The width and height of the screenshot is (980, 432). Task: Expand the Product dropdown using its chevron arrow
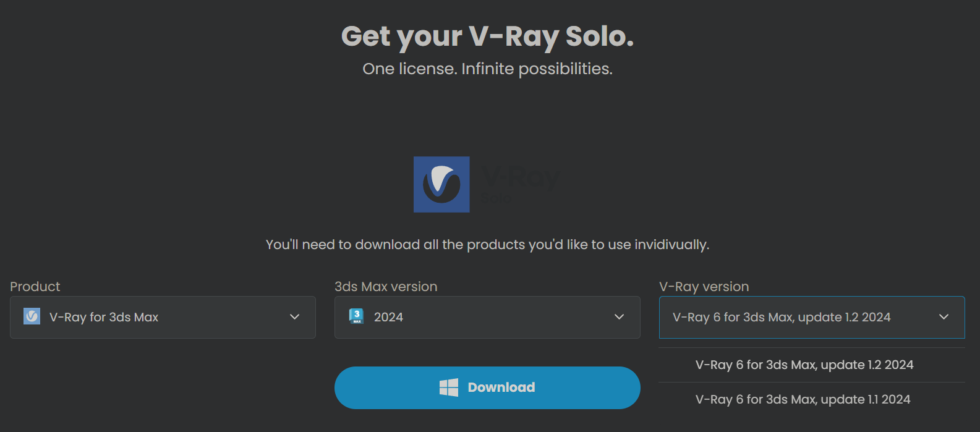(295, 317)
